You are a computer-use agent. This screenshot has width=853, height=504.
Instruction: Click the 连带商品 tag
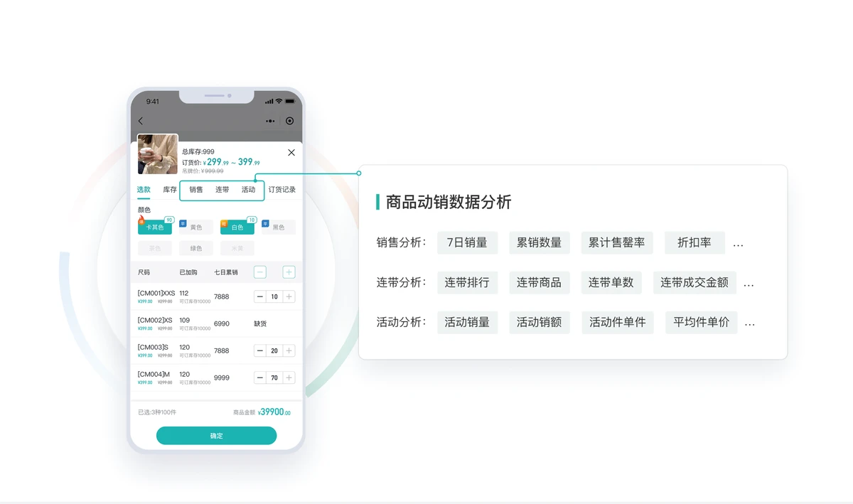click(x=539, y=283)
